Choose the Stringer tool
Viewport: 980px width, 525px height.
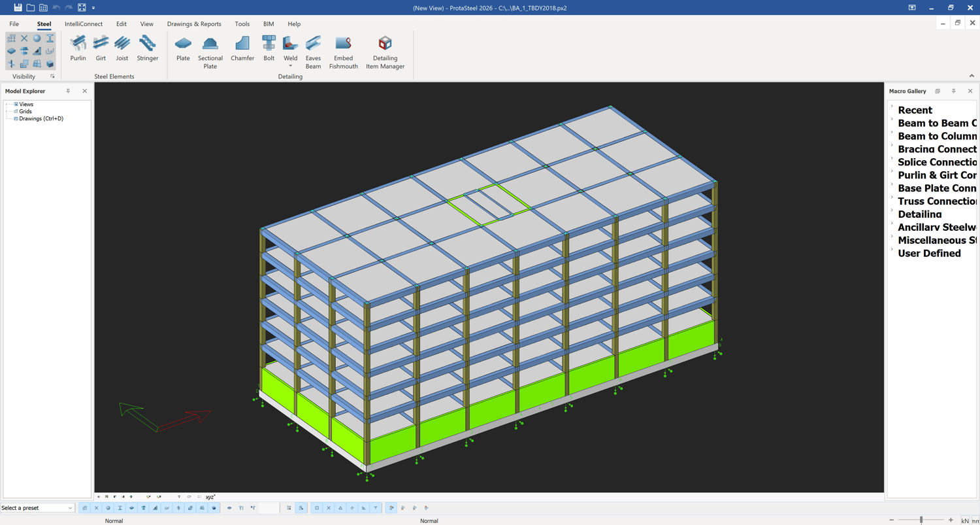(148, 49)
